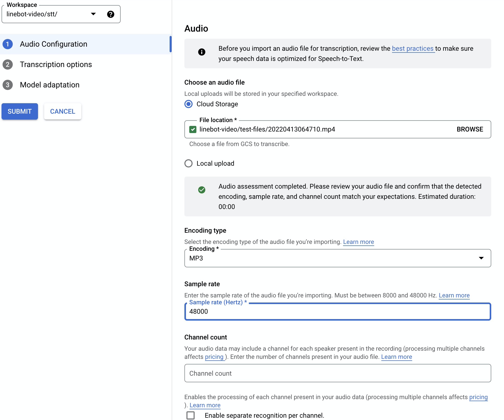Click step 3 number badge for Model adaptation
The width and height of the screenshot is (504, 420).
pos(8,85)
